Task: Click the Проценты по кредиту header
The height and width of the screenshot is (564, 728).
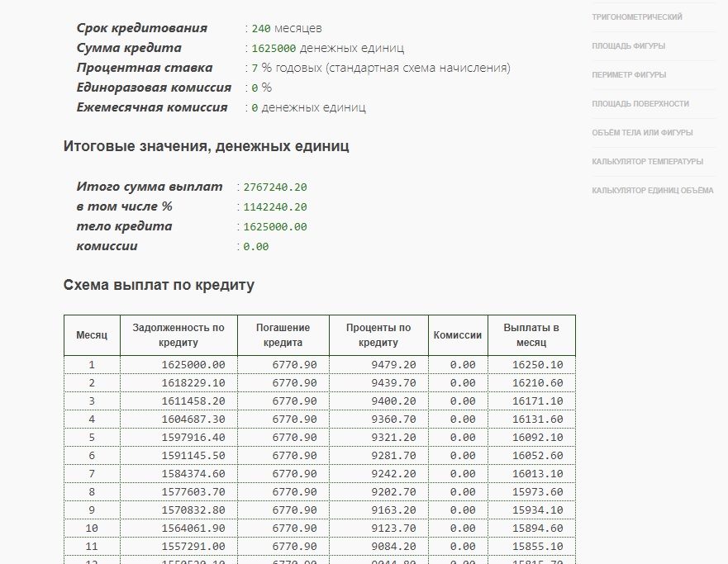Action: coord(378,335)
